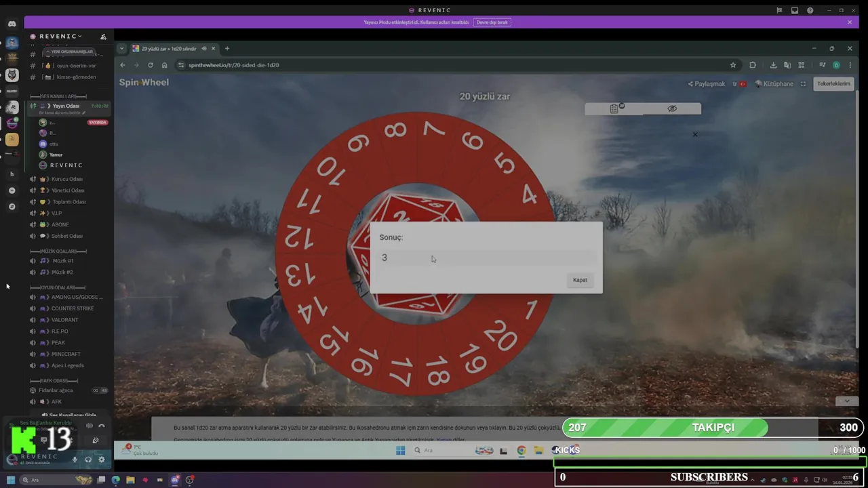The width and height of the screenshot is (868, 488).
Task: Click the Sonuç result field showing 3
Action: point(486,258)
